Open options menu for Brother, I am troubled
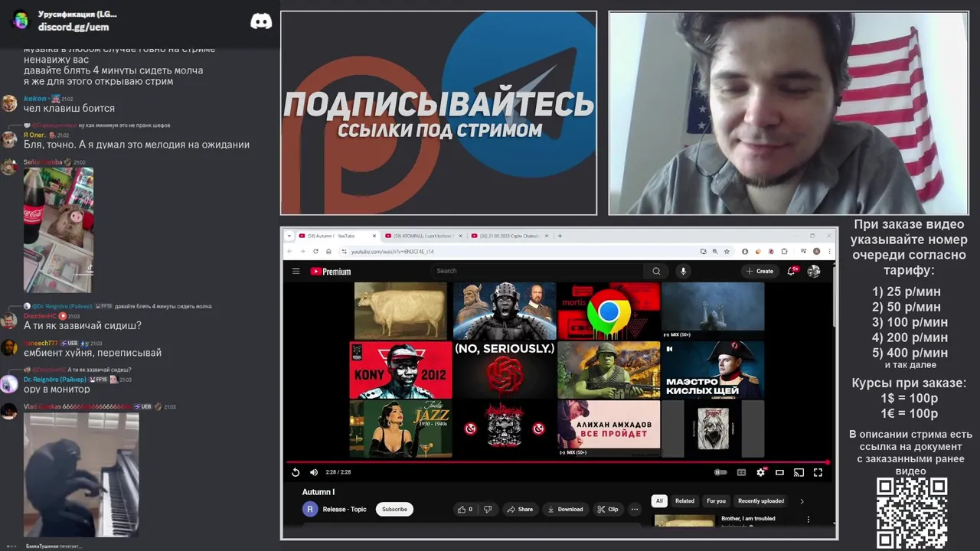Viewport: 980px width, 551px height. coord(808,520)
